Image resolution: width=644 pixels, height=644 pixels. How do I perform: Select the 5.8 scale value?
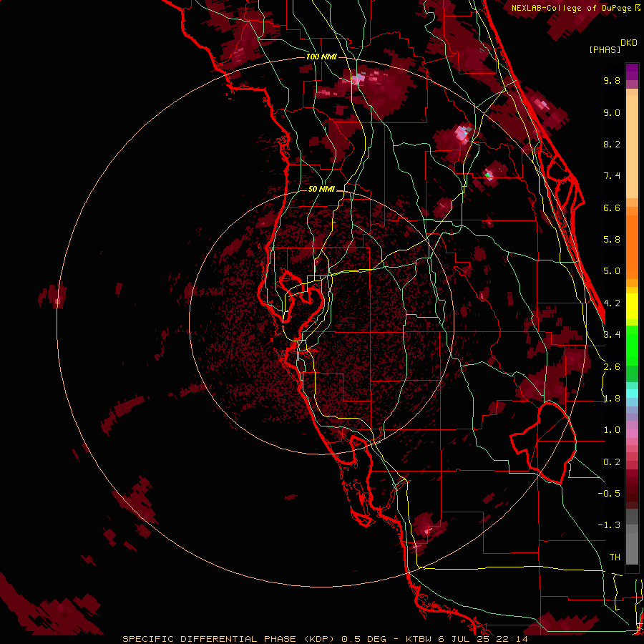click(612, 240)
